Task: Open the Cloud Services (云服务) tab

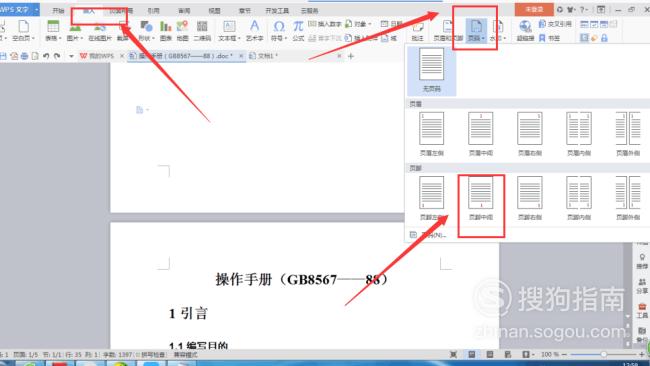Action: pyautogui.click(x=309, y=11)
